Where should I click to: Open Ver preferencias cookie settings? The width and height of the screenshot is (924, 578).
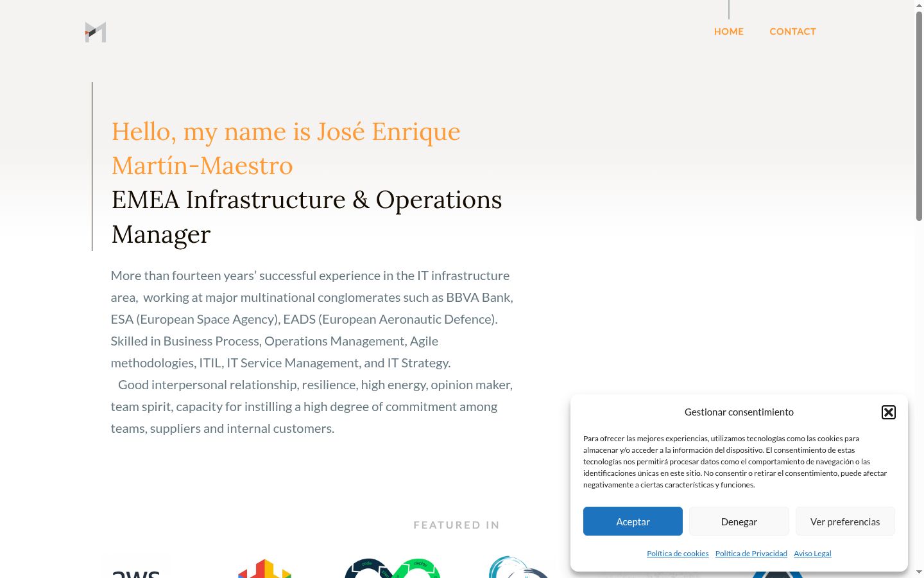[845, 521]
